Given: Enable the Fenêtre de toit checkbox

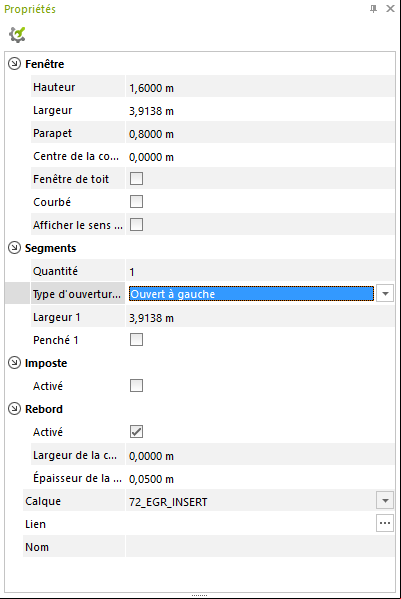Looking at the screenshot, I should click(x=136, y=178).
